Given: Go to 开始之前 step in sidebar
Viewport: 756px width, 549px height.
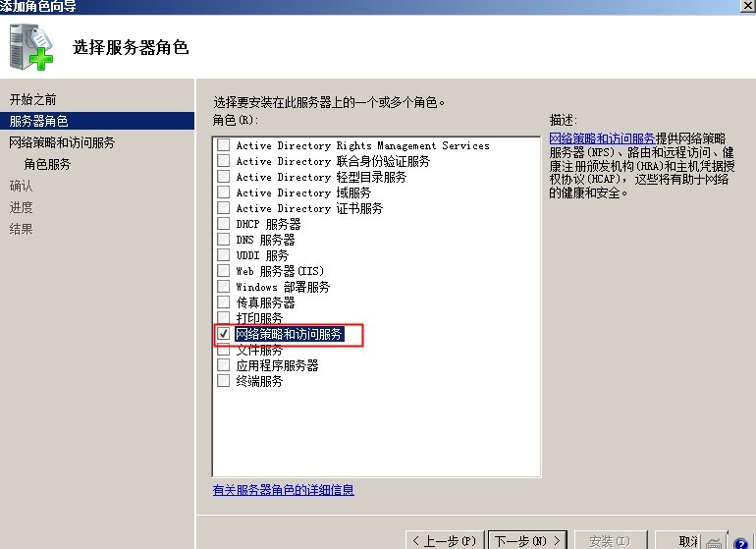Looking at the screenshot, I should [x=32, y=99].
